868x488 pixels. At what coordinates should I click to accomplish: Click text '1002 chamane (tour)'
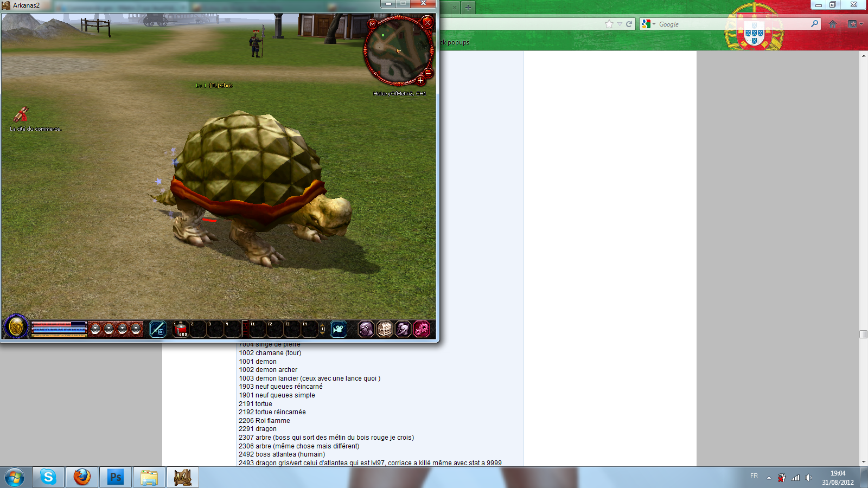[270, 353]
